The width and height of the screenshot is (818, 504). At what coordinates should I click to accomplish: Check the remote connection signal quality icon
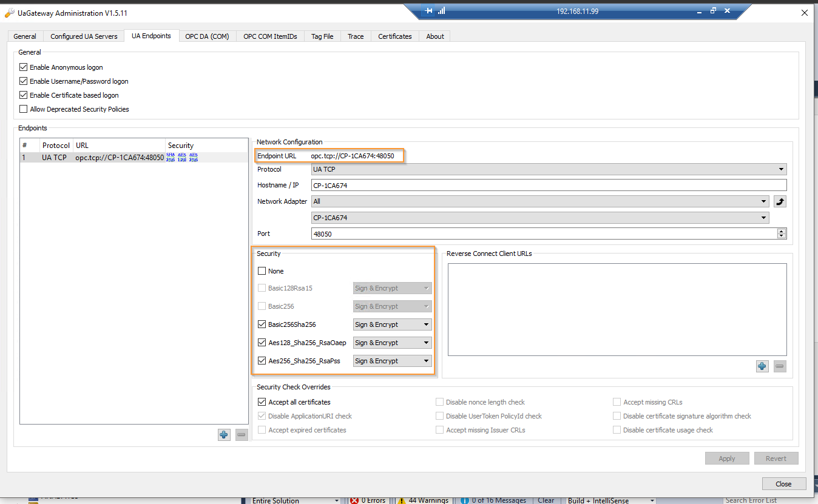[441, 11]
